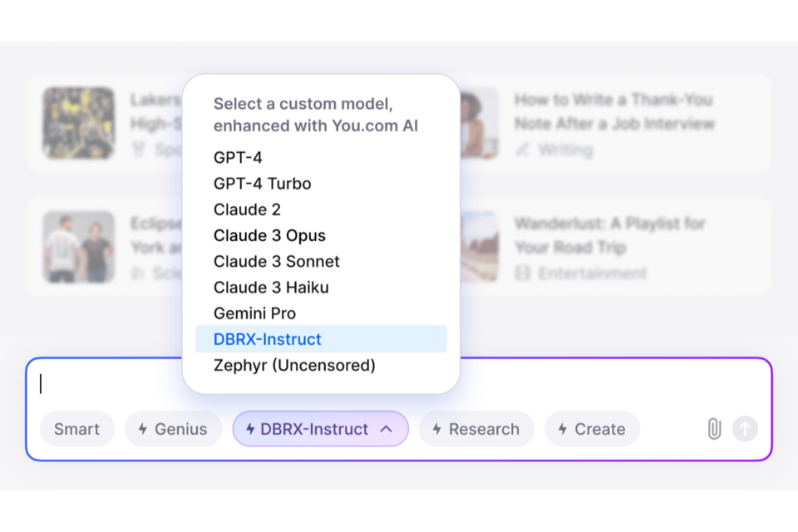Click the paperclip attach file icon
Viewport: 798px width, 532px height.
714,429
